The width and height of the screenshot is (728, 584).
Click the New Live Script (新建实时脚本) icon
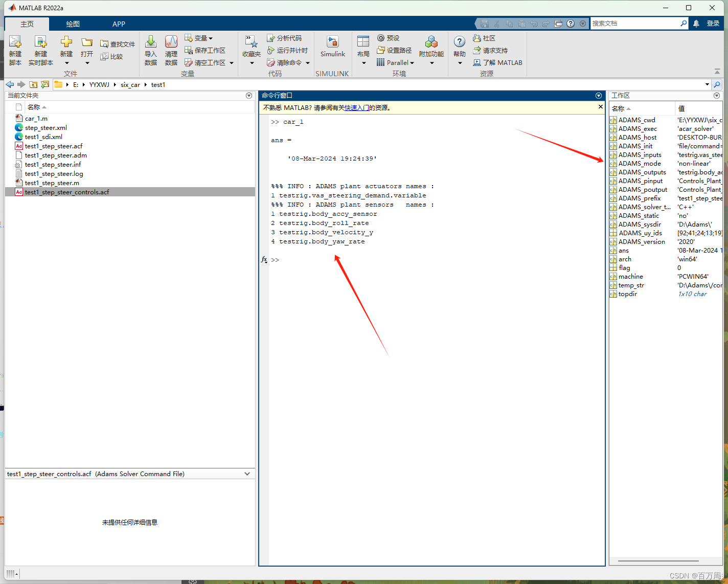tap(40, 42)
